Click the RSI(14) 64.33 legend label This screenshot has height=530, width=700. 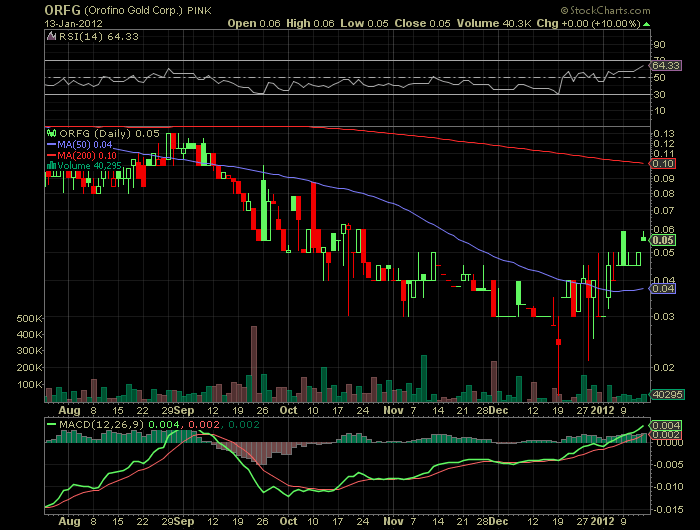click(99, 37)
